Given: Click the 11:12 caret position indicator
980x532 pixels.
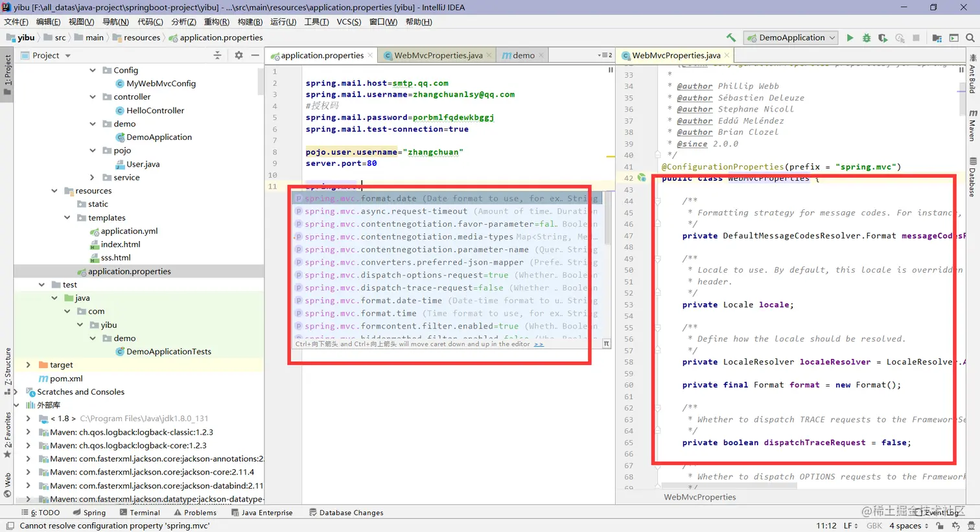Looking at the screenshot, I should [x=826, y=526].
